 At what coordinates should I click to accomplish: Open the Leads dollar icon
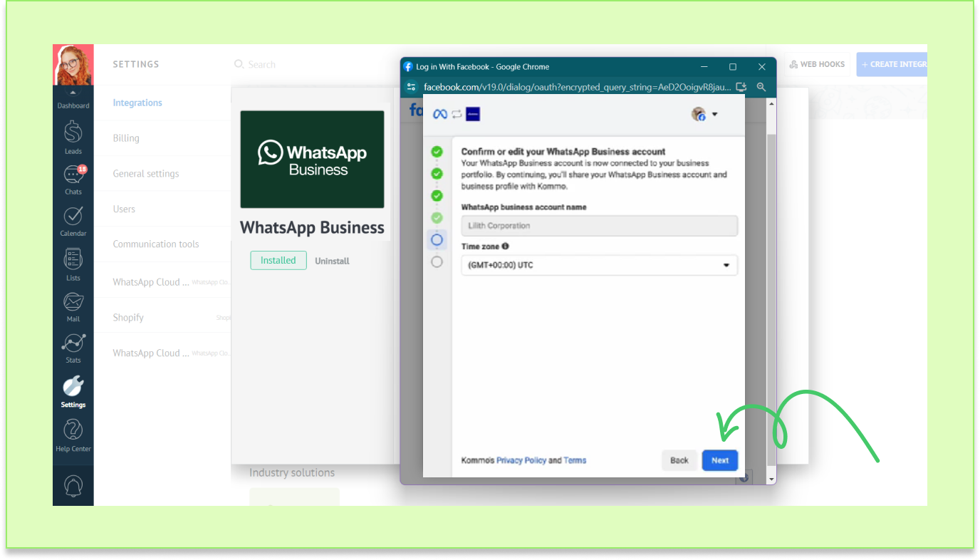click(x=73, y=133)
